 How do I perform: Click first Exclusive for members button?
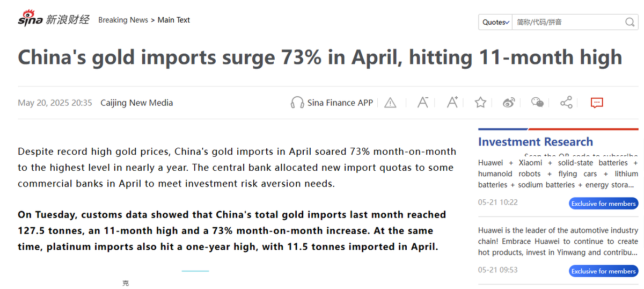604,204
